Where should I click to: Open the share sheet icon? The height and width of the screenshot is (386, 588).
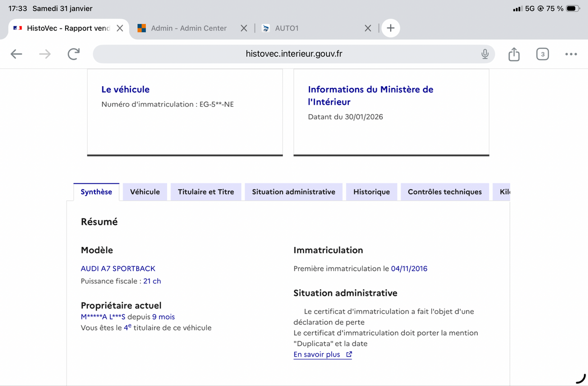coord(514,54)
